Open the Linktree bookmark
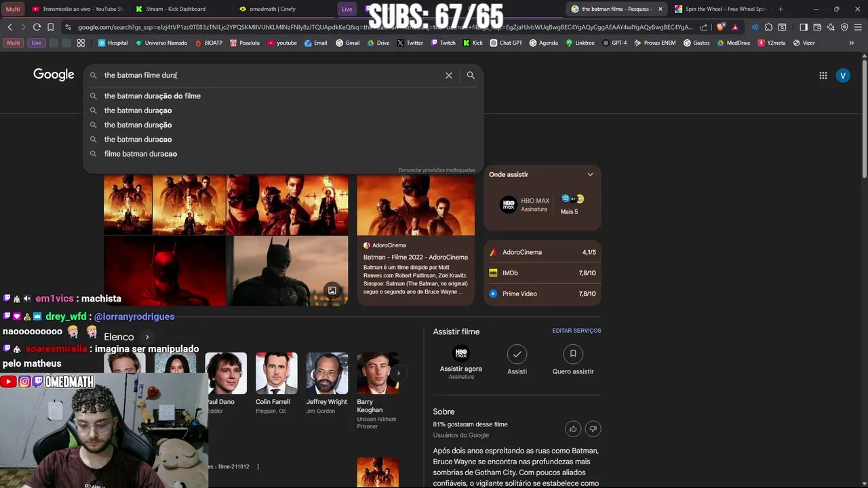The height and width of the screenshot is (488, 868). pos(579,43)
